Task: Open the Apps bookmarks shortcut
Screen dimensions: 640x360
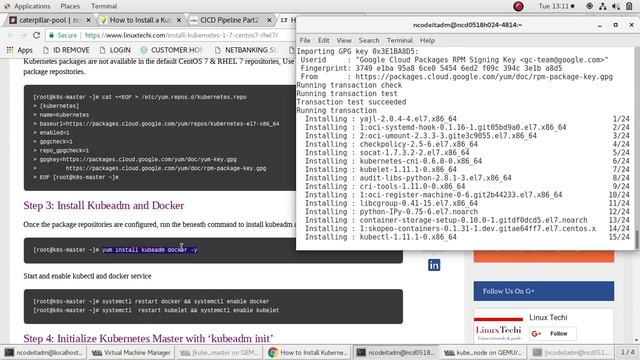Action: [x=19, y=50]
